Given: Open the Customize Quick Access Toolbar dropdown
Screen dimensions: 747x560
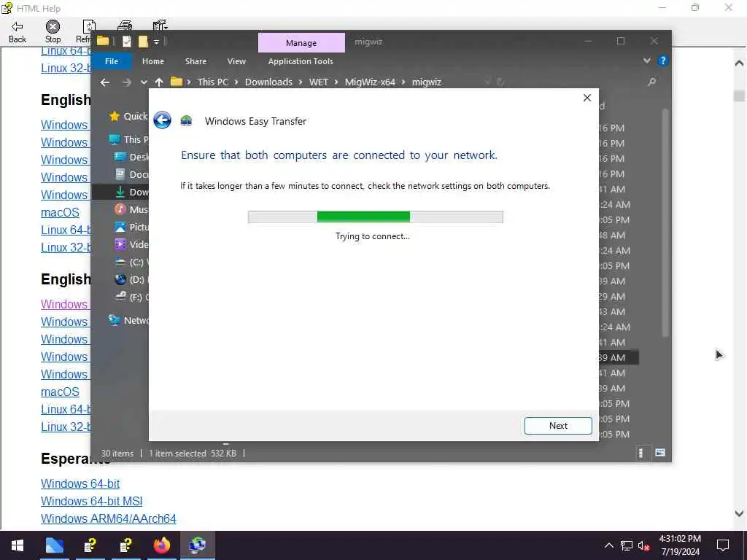Looking at the screenshot, I should coord(156,42).
